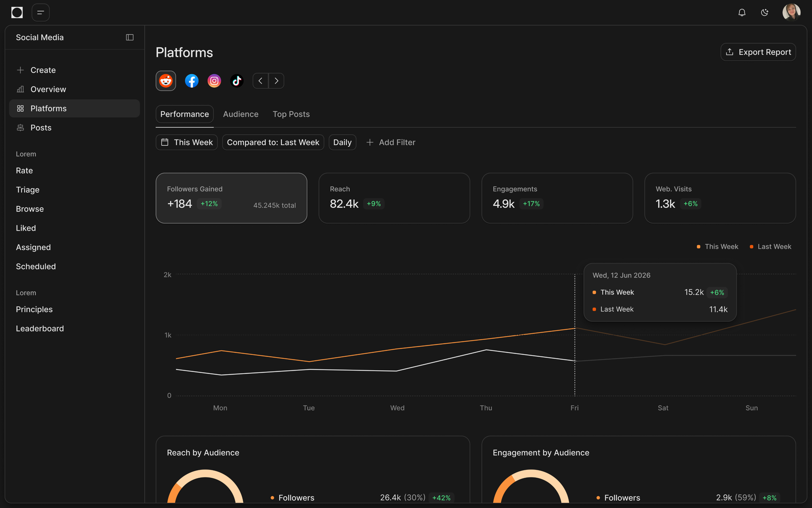Open Posts in the sidebar
This screenshot has height=508, width=812.
pos(75,127)
